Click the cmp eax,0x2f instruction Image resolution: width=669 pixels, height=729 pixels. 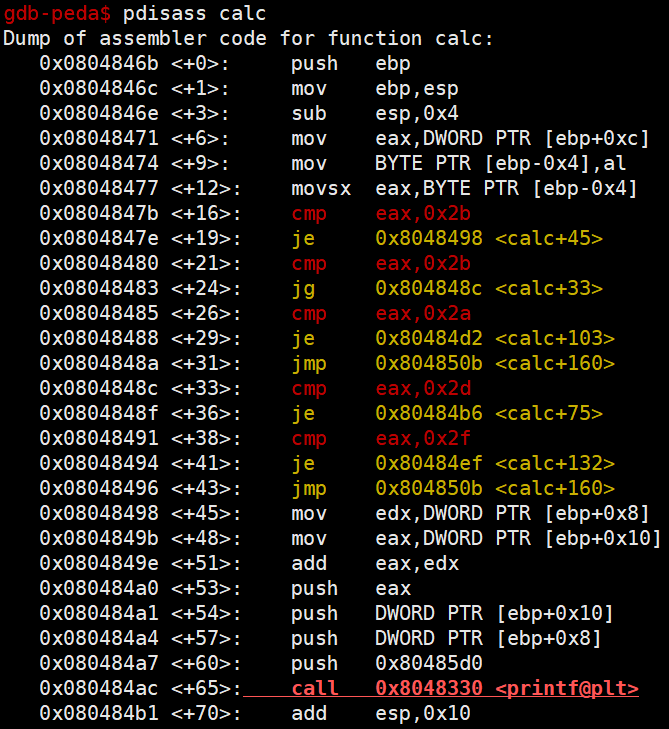(x=381, y=438)
